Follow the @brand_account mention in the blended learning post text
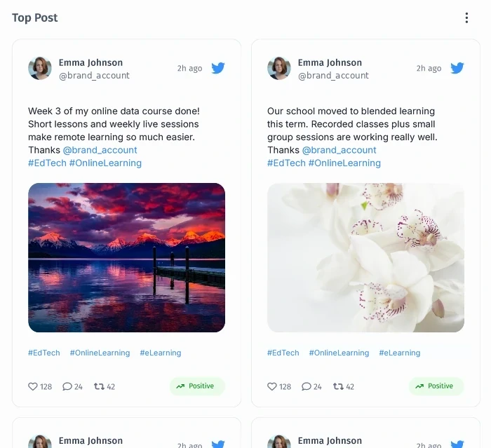This screenshot has width=491, height=448. tap(339, 150)
